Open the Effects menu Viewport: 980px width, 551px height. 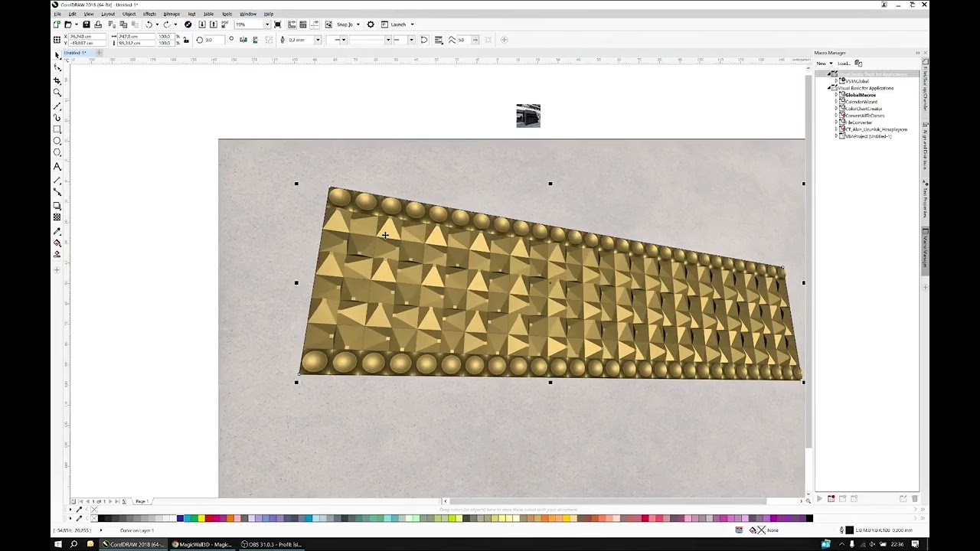point(149,14)
